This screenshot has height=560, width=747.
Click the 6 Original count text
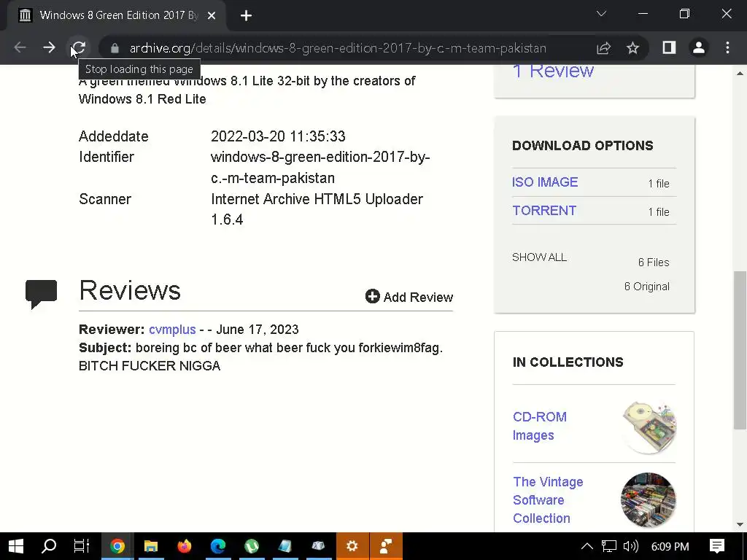coord(647,286)
